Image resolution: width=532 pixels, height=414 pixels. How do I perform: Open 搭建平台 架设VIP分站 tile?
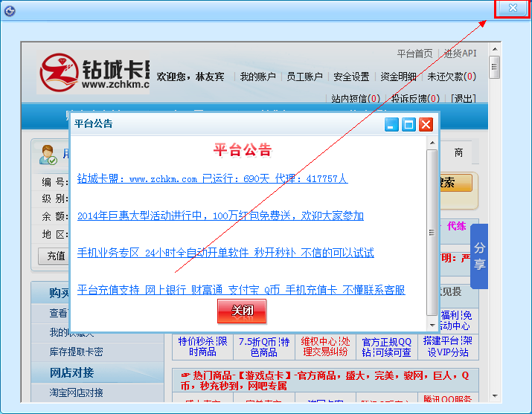click(448, 347)
